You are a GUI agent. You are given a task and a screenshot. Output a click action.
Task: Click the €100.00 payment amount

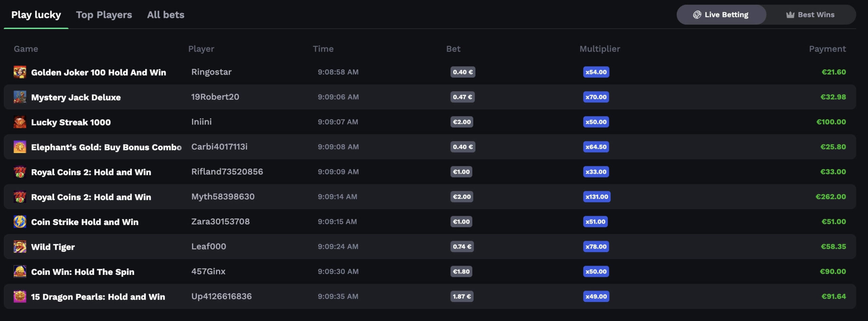click(831, 122)
